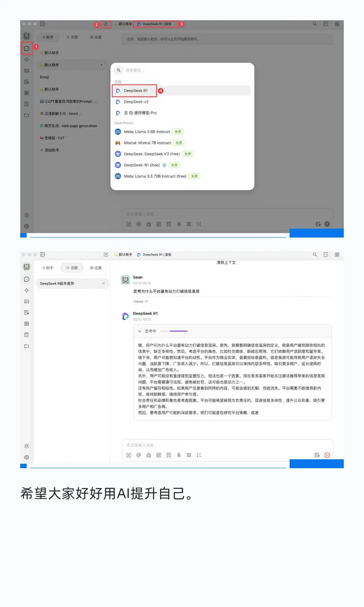
Task: Select the Emoji assistant
Action: [x=44, y=77]
